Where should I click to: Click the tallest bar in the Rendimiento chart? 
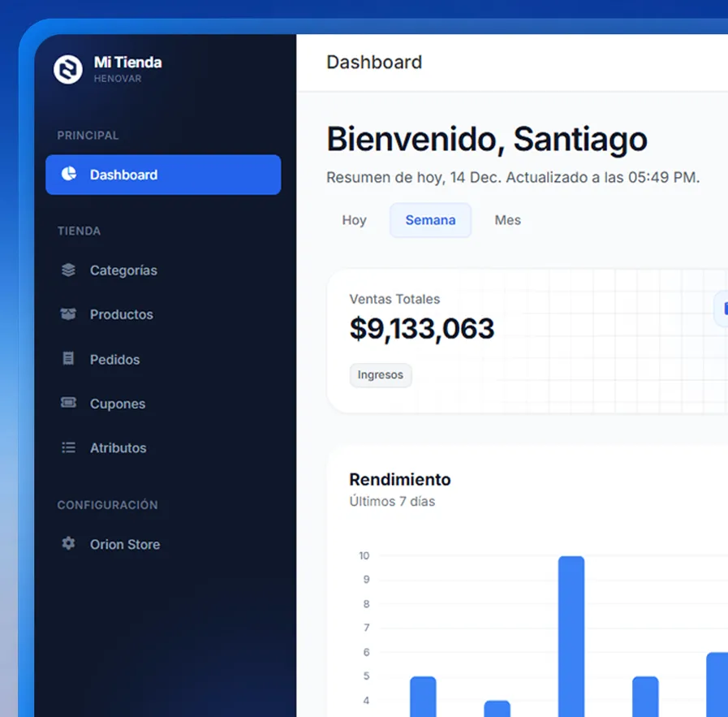tap(571, 633)
